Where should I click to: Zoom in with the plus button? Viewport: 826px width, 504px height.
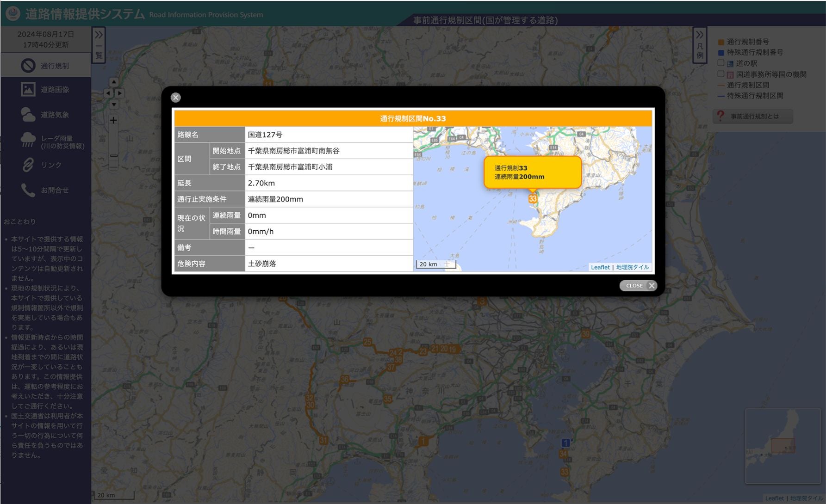[113, 120]
